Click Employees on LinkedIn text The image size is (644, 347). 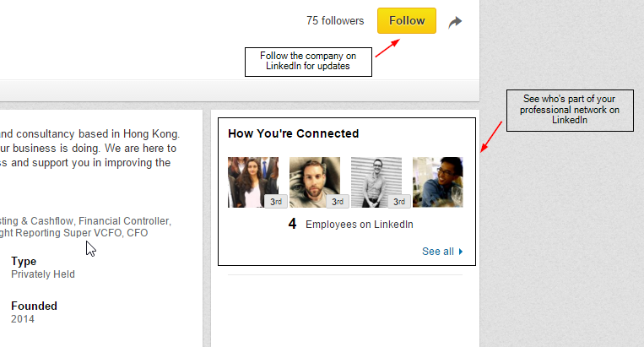(359, 225)
